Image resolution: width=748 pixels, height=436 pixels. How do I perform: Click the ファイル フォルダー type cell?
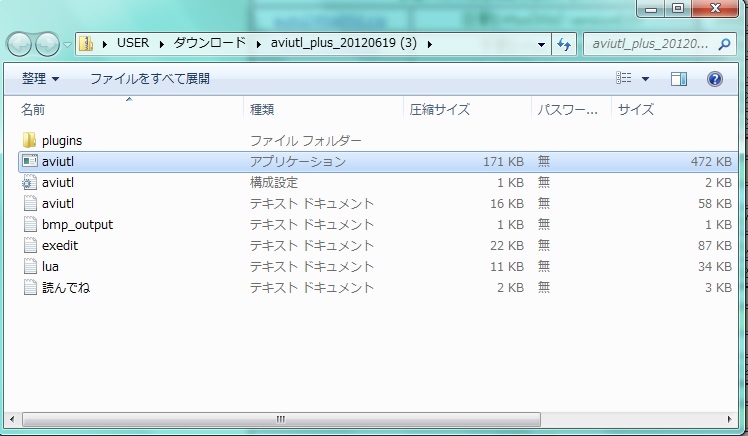[x=305, y=140]
